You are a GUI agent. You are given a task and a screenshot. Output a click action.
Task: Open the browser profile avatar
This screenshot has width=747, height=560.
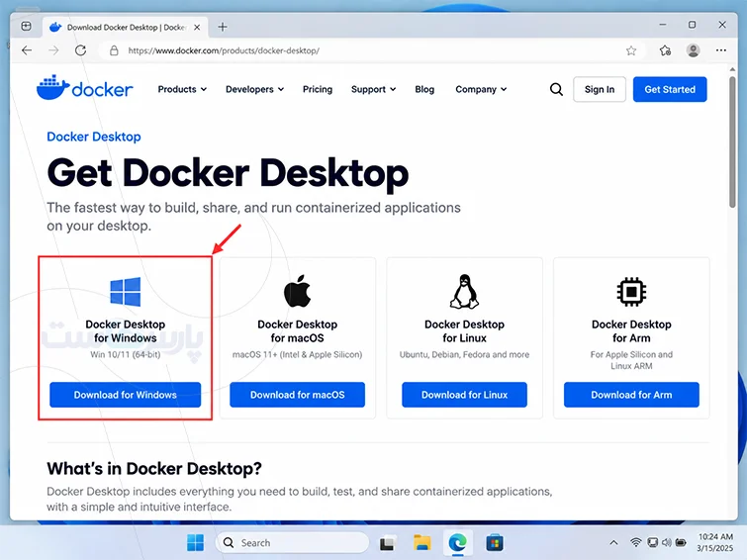694,50
